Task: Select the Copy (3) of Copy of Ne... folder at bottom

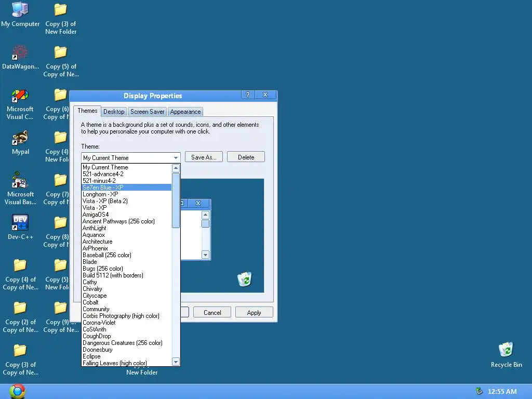Action: (x=20, y=360)
